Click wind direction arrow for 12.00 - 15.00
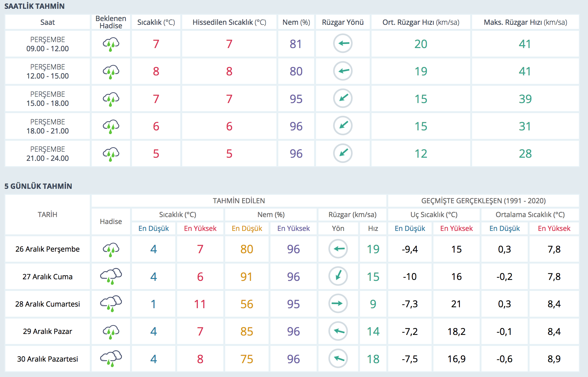The height and width of the screenshot is (377, 588). 343,71
